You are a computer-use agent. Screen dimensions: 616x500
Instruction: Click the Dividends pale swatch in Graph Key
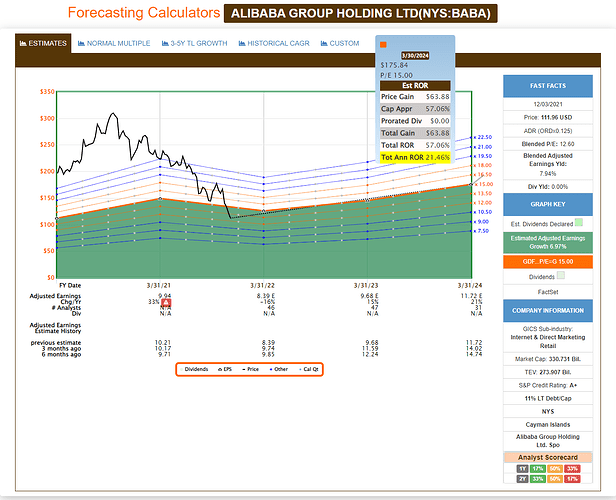[561, 275]
